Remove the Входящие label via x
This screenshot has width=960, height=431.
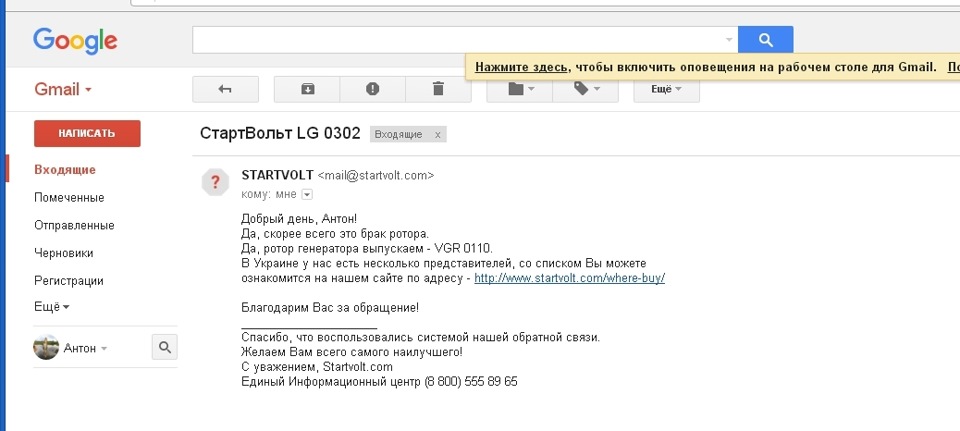click(437, 135)
